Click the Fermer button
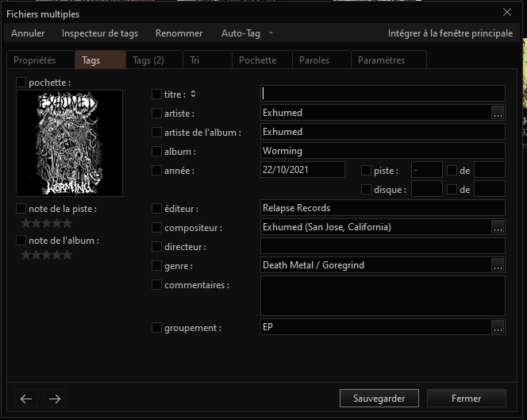Image resolution: width=527 pixels, height=420 pixels. pyautogui.click(x=466, y=399)
